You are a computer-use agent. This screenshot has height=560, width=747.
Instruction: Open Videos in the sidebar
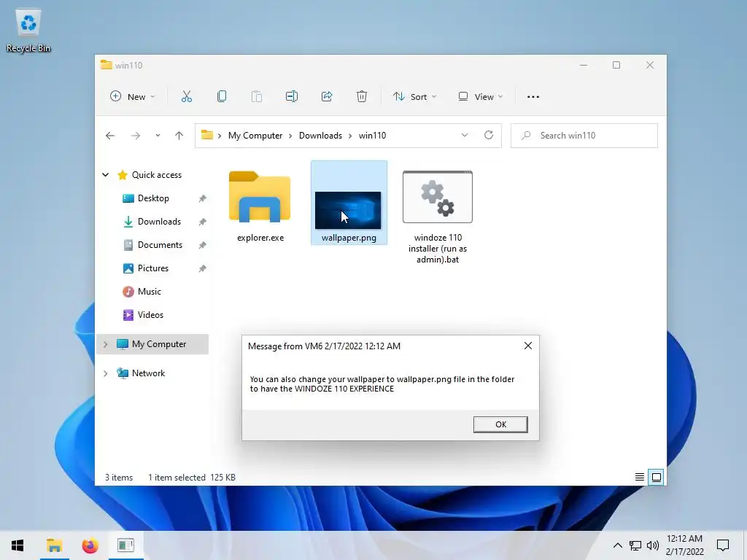(150, 315)
